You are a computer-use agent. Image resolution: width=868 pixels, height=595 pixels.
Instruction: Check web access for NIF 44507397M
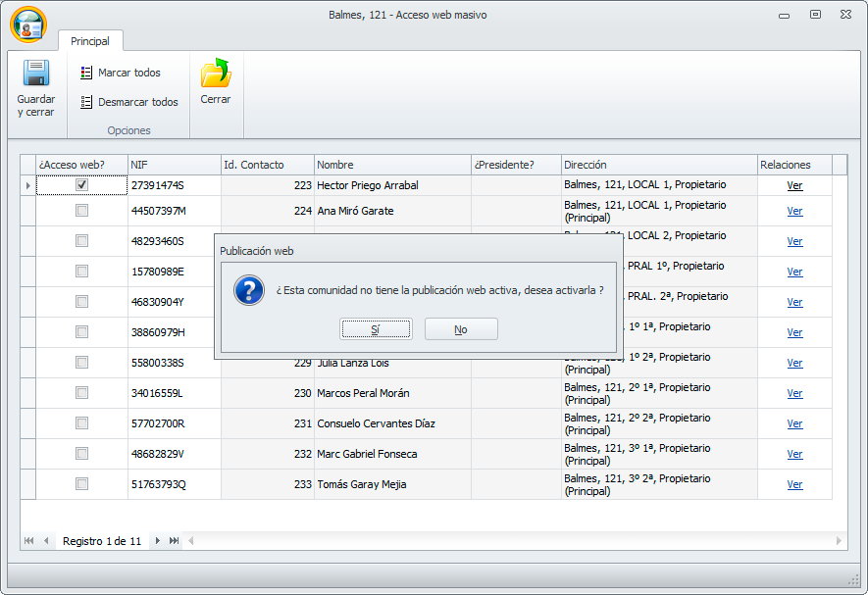pyautogui.click(x=82, y=211)
